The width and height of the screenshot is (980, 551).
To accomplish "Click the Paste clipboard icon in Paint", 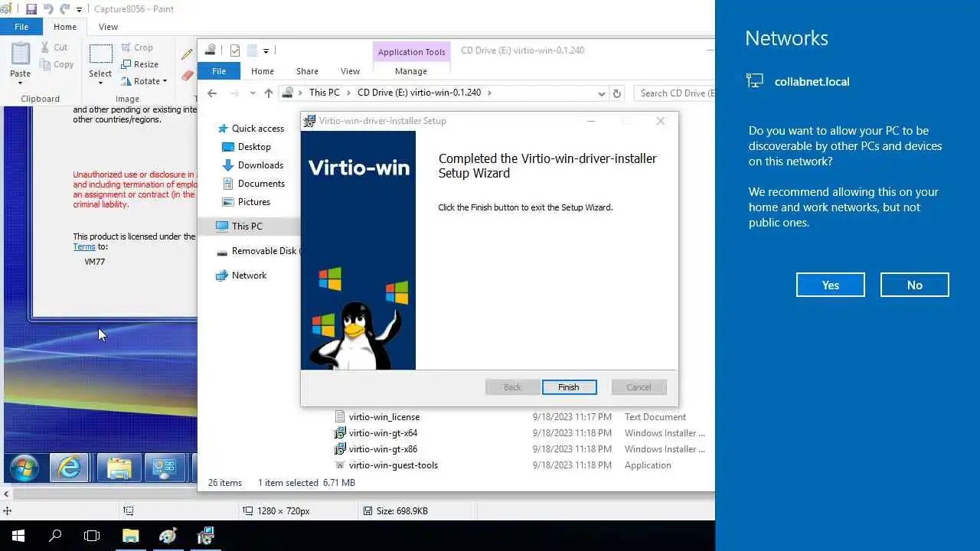I will (x=21, y=54).
